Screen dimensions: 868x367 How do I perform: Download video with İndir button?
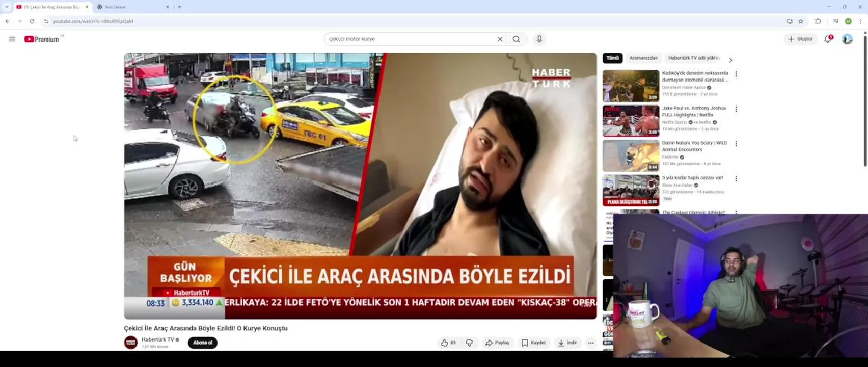click(x=567, y=343)
